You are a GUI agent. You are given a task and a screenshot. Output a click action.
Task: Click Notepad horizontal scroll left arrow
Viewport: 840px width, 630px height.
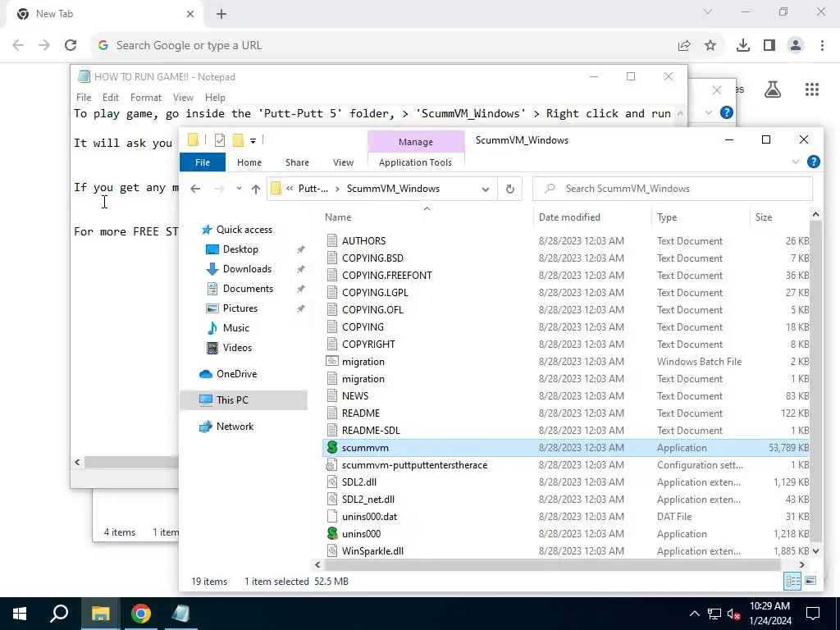coord(78,462)
